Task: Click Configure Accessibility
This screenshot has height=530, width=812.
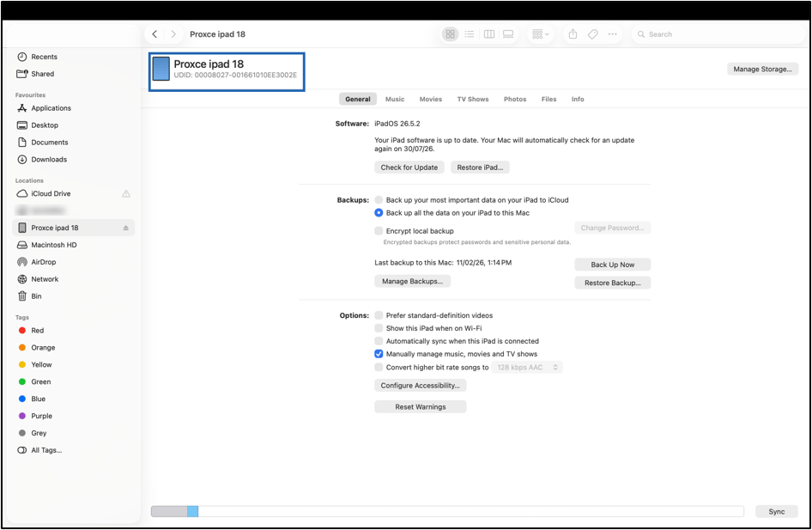Action: [420, 386]
